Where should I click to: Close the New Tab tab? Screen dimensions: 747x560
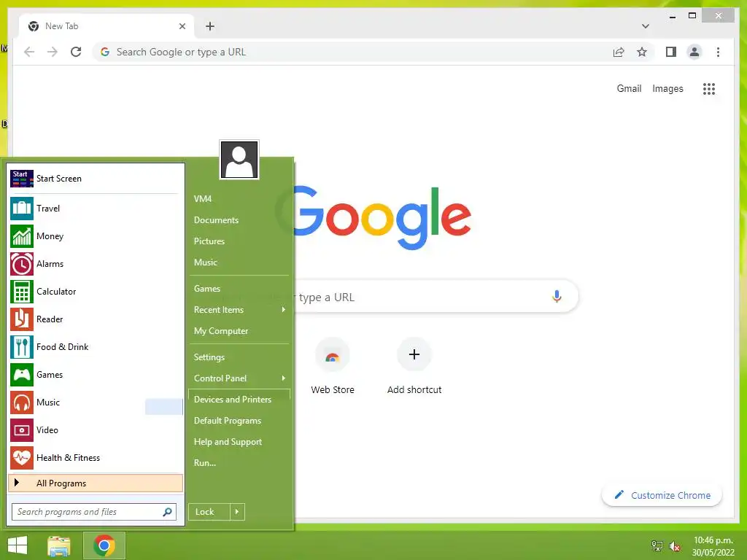point(182,26)
